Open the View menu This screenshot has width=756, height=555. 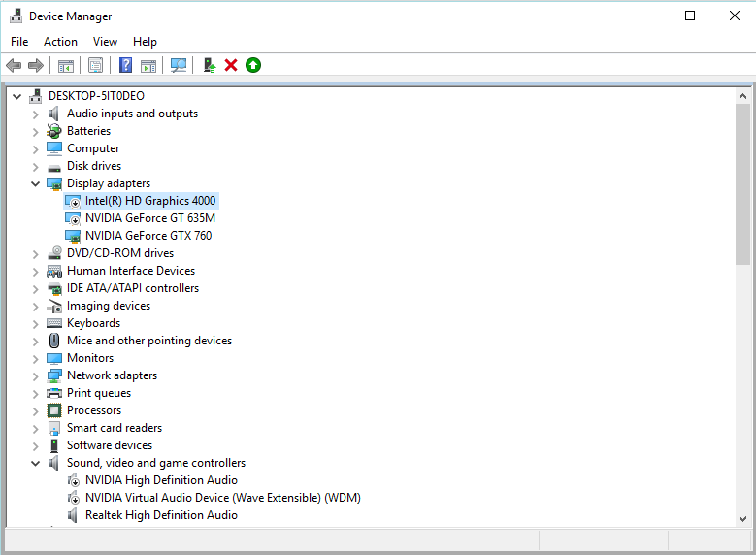(105, 42)
